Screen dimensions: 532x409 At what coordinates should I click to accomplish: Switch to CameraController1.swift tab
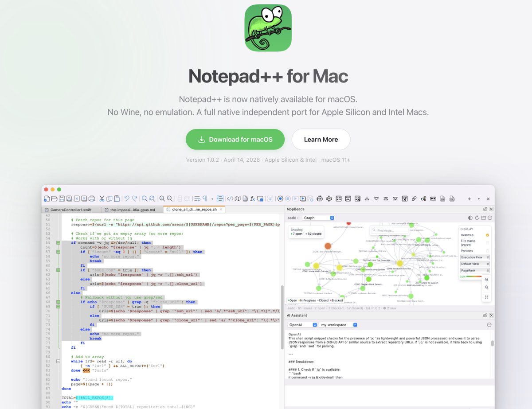pyautogui.click(x=71, y=210)
